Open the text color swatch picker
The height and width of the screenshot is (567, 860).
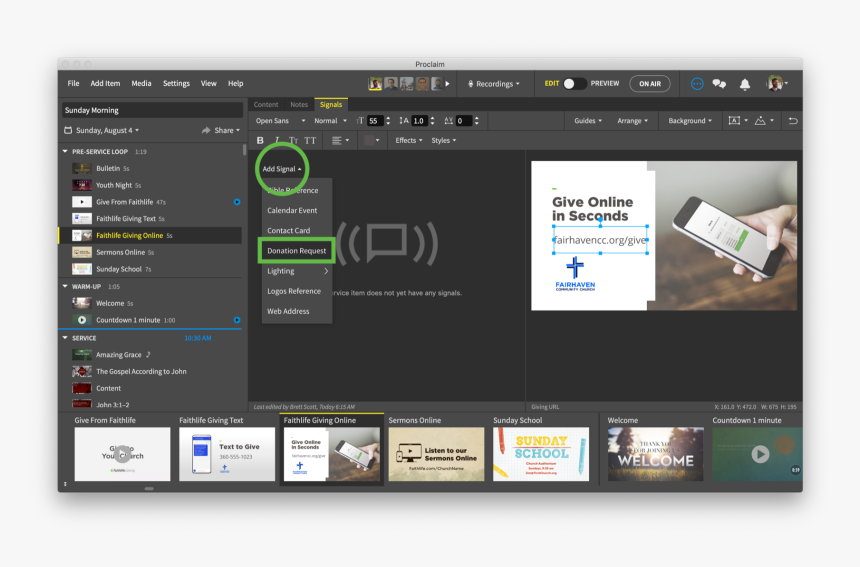(372, 140)
